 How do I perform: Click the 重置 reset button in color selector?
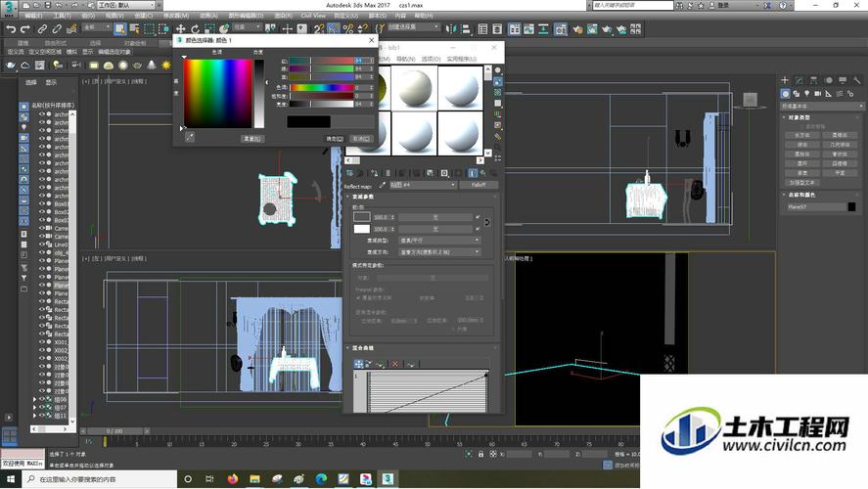coord(251,139)
